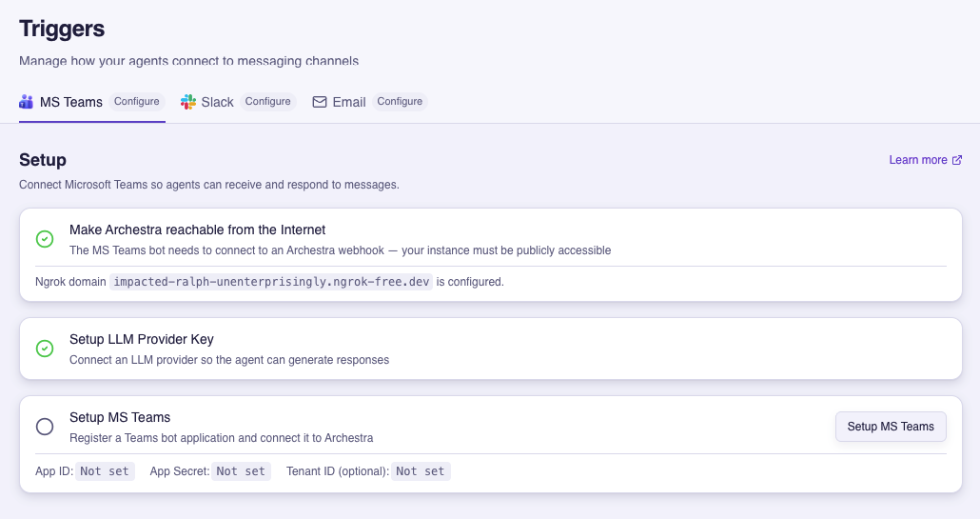
Task: Click the Email envelope icon
Action: point(320,102)
